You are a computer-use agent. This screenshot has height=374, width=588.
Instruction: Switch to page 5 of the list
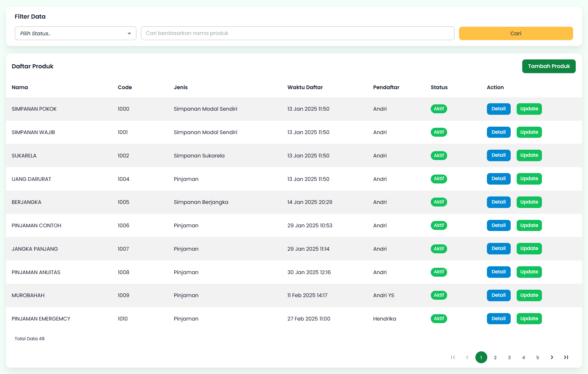coord(537,357)
